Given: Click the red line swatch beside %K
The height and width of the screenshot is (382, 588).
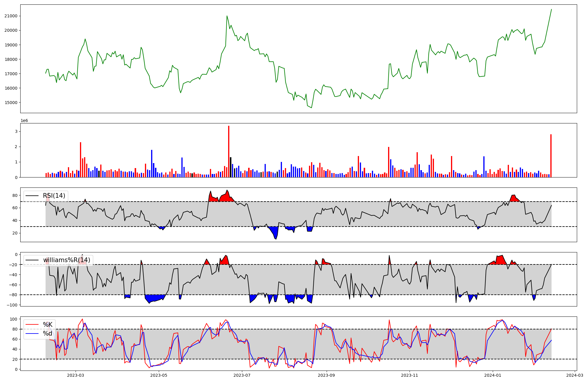Looking at the screenshot, I should [x=32, y=325].
